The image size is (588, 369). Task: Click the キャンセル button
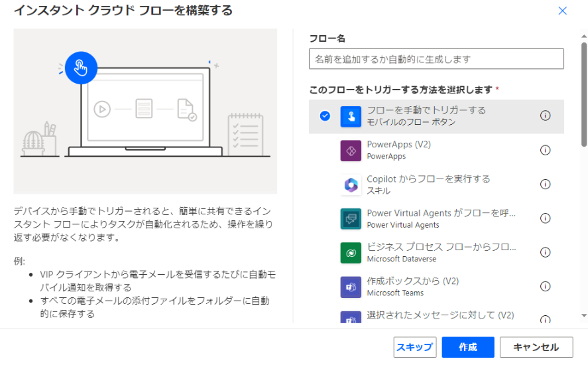pyautogui.click(x=536, y=347)
